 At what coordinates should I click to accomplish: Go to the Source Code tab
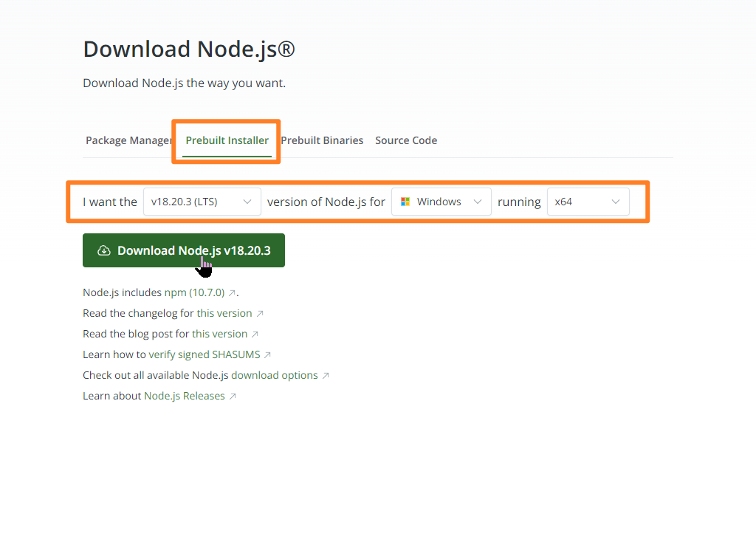406,140
